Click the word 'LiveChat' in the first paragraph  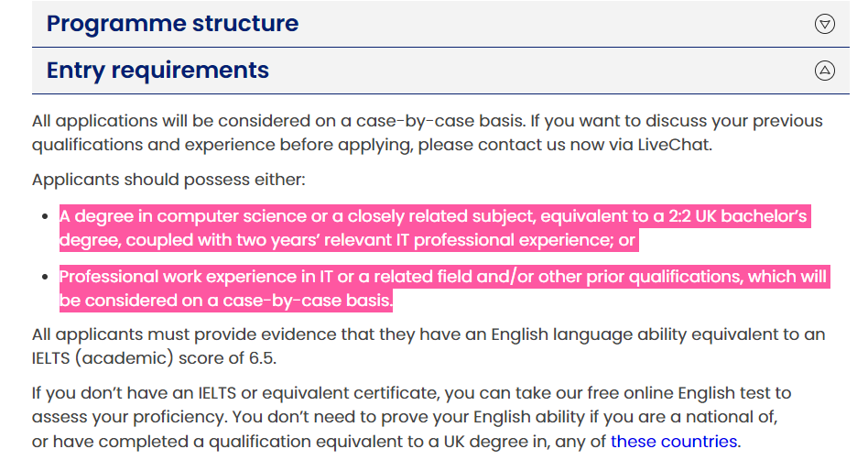673,145
